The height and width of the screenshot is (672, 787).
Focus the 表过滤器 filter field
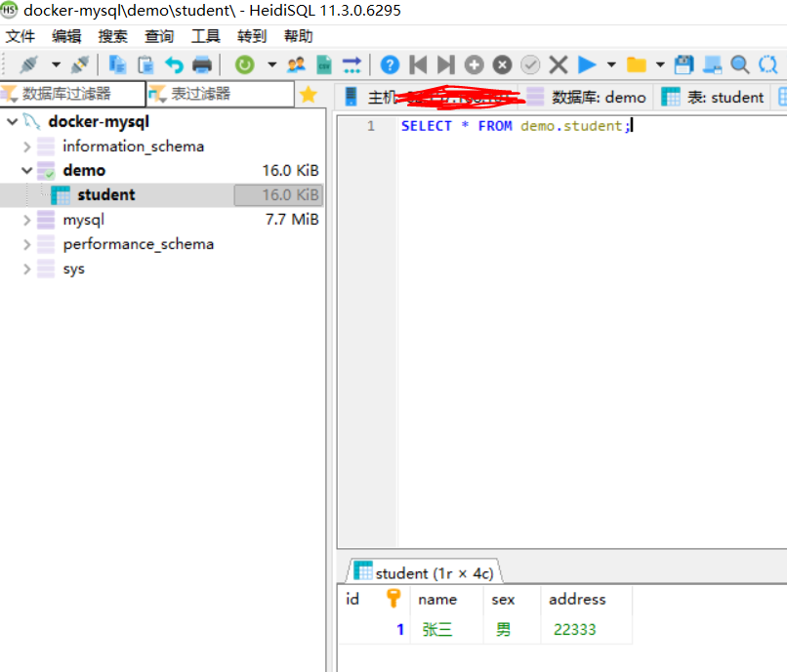[221, 94]
